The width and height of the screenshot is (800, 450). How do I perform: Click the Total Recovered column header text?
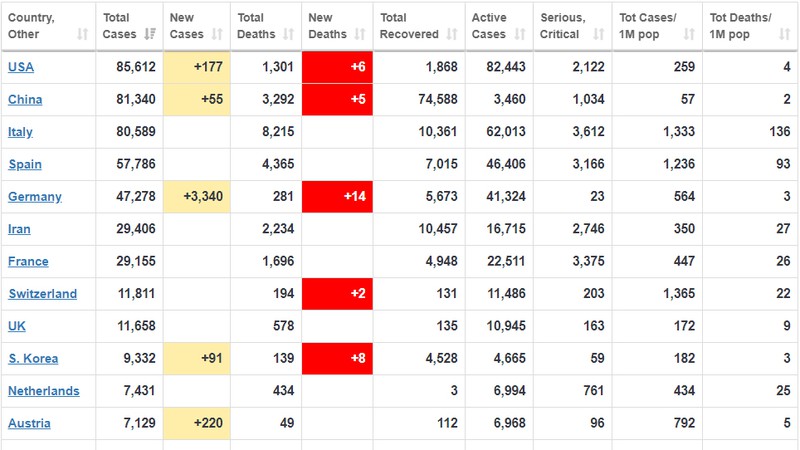[x=409, y=26]
